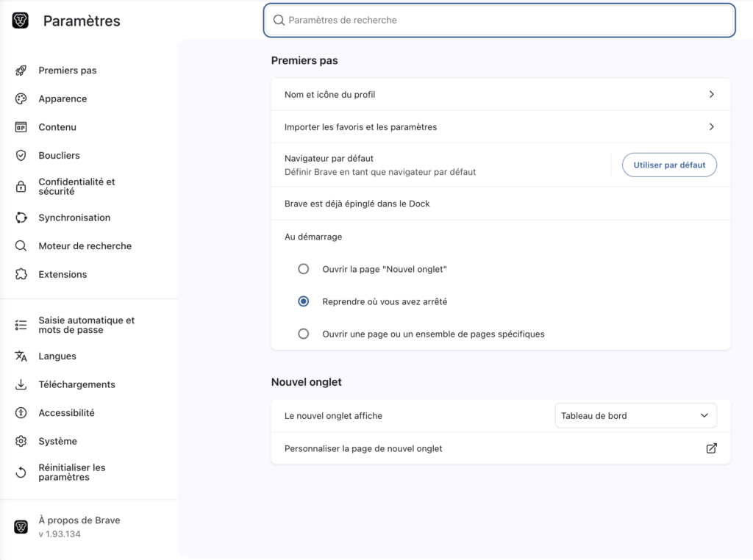The image size is (753, 560).
Task: Click the puzzle piece Extensions icon
Action: tap(21, 274)
